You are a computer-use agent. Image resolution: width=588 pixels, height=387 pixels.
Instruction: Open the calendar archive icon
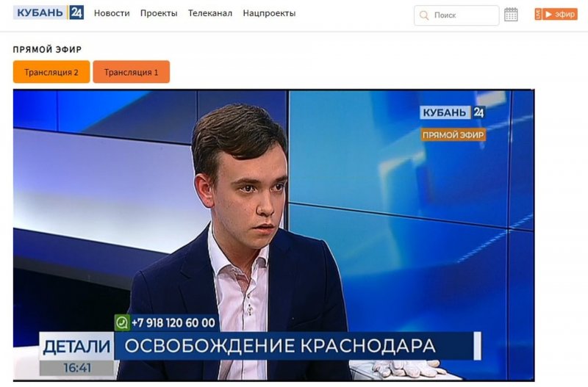(511, 15)
